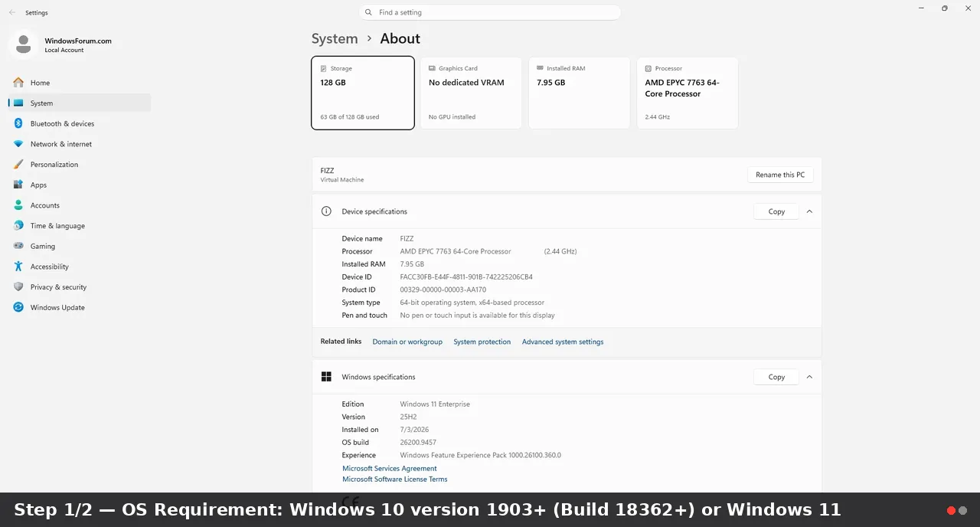
Task: Open Microsoft Services Agreement link
Action: [x=390, y=469]
